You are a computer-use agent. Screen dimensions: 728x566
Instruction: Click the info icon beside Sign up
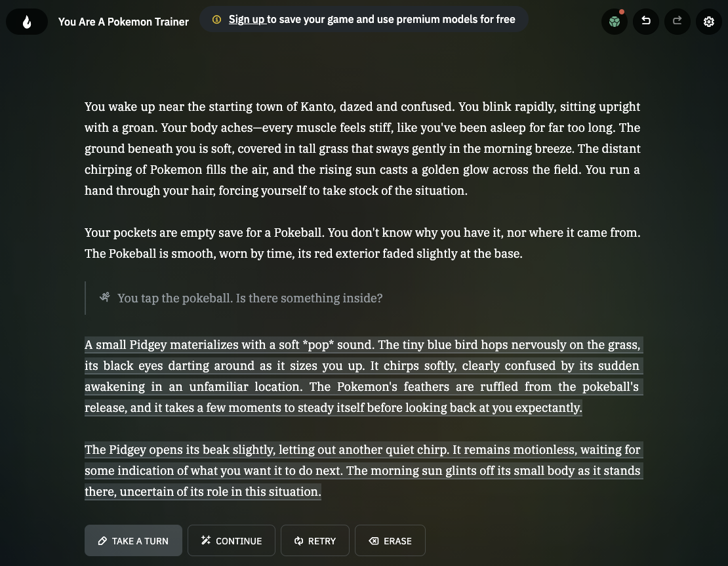(216, 20)
